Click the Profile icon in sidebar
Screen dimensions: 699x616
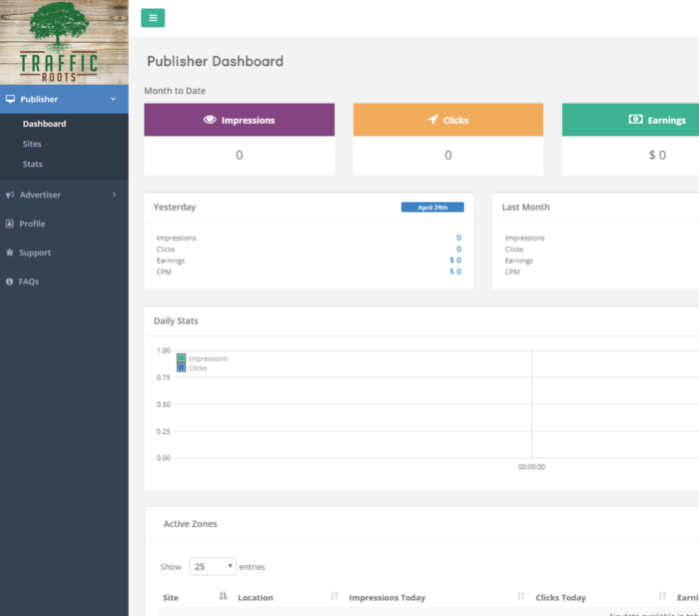[10, 224]
